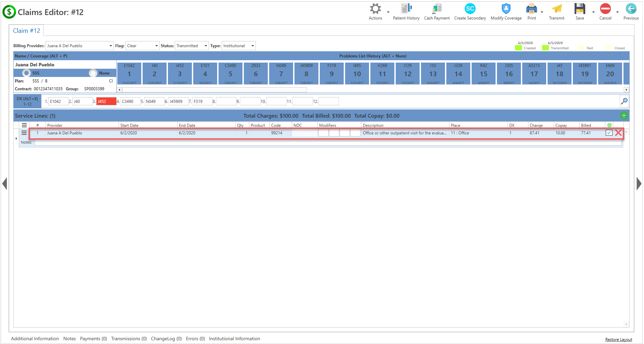Viewport: 644px width, 344px height.
Task: Open the Status dropdown
Action: coord(206,46)
